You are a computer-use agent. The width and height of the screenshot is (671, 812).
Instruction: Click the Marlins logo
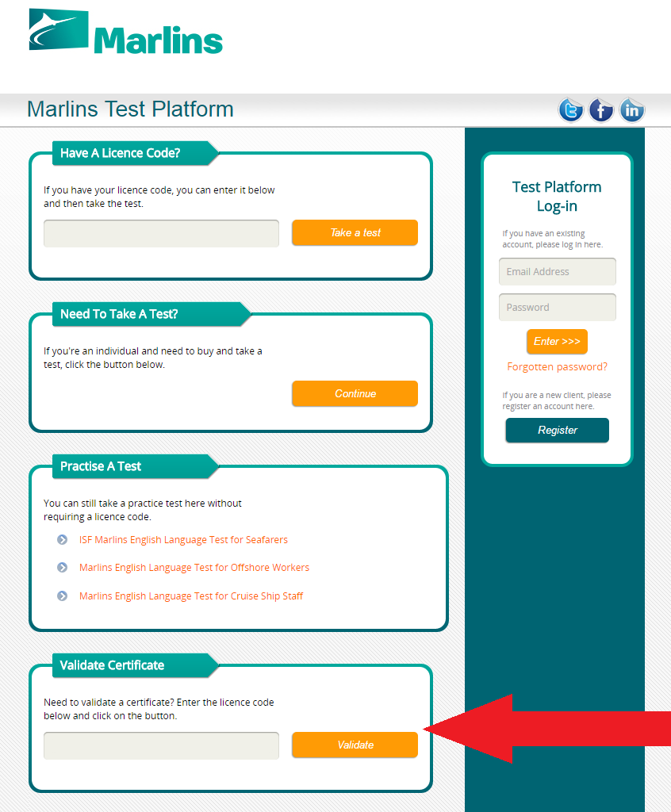tap(126, 32)
